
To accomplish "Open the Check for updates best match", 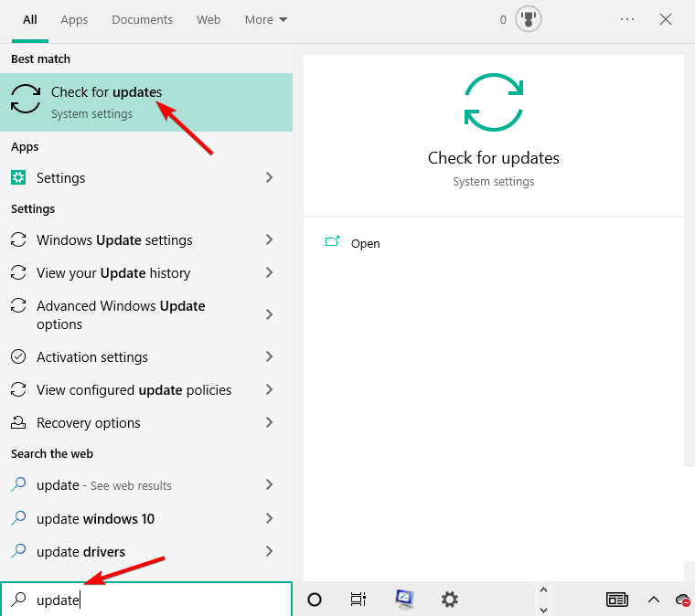I will (146, 102).
